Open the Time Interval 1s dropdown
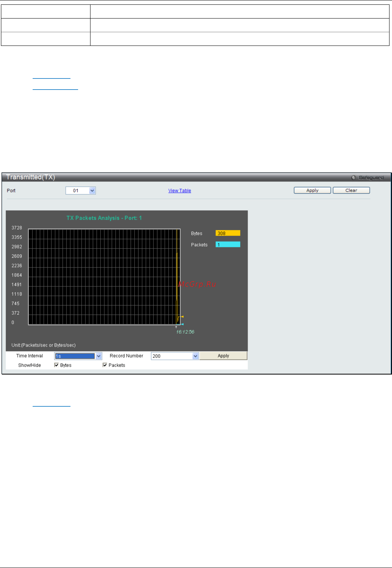Image resolution: width=392 pixels, height=568 pixels. coord(78,356)
